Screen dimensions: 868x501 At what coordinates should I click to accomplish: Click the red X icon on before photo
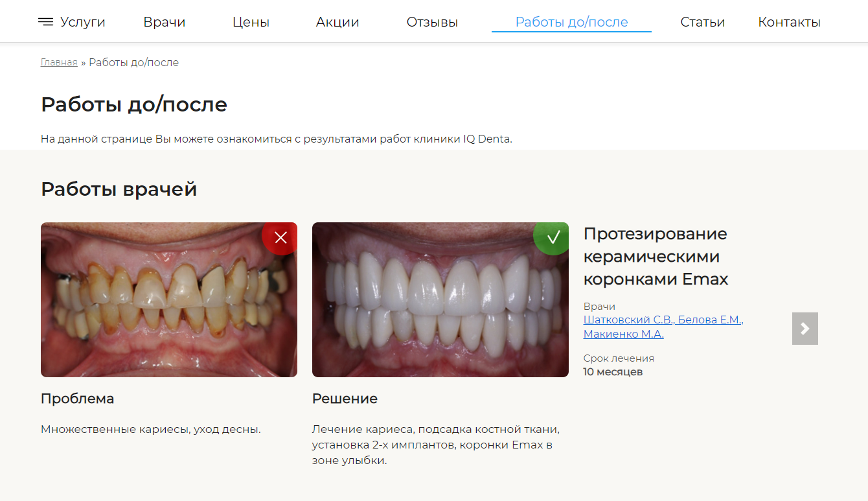pos(280,238)
